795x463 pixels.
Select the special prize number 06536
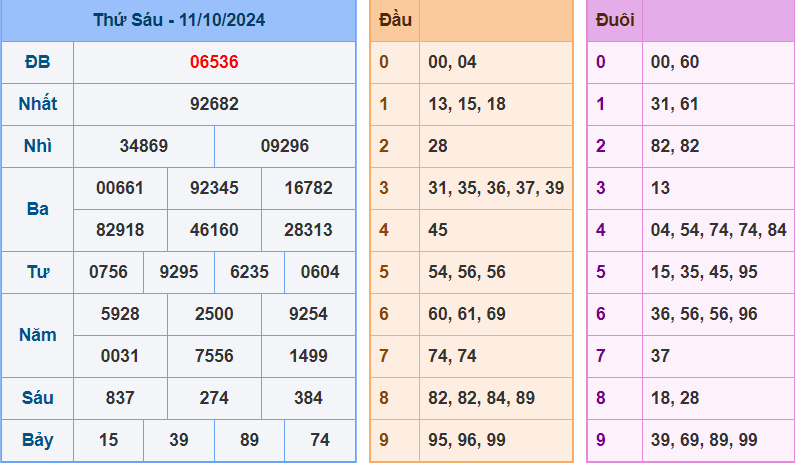point(214,62)
